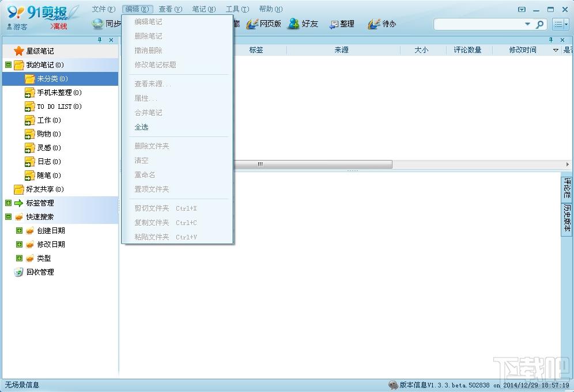This screenshot has height=392, width=574.
Task: Pin the left sidebar panel
Action: coord(100,40)
